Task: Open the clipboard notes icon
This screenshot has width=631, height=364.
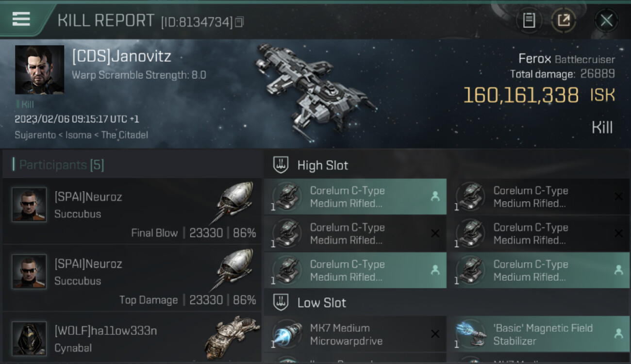Action: tap(529, 20)
